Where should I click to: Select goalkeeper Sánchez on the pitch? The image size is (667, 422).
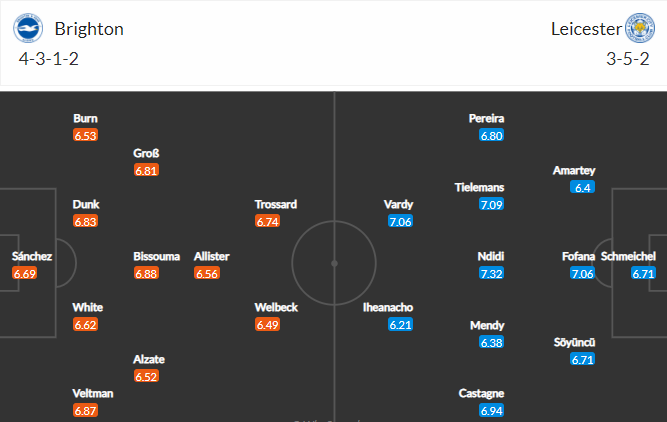[32, 265]
